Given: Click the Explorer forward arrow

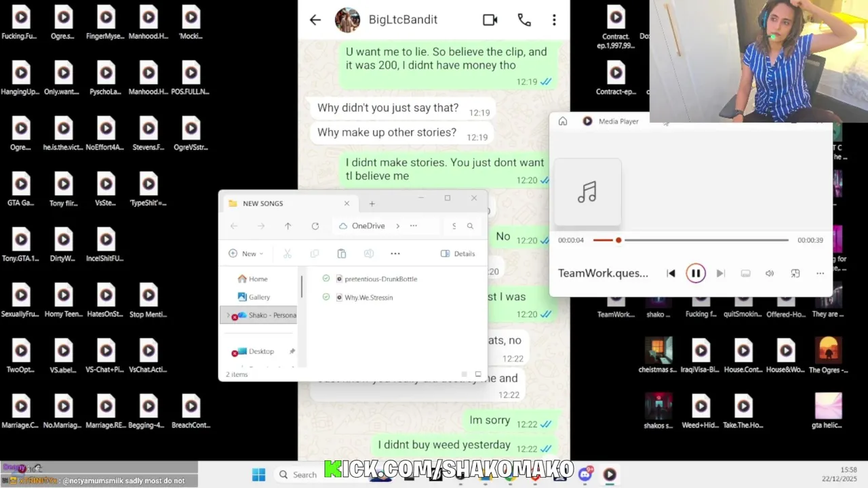Looking at the screenshot, I should tap(261, 226).
